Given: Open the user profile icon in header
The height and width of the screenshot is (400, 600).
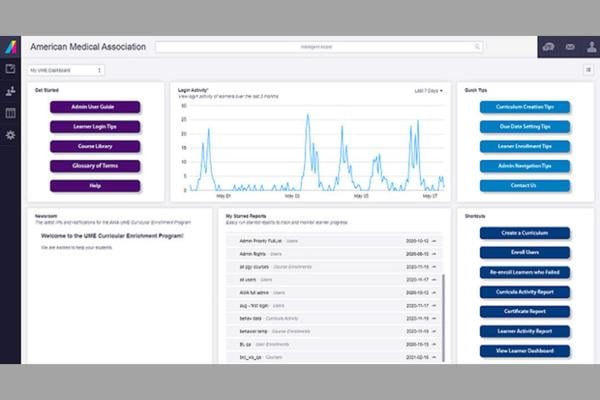Looking at the screenshot, I should pos(592,47).
